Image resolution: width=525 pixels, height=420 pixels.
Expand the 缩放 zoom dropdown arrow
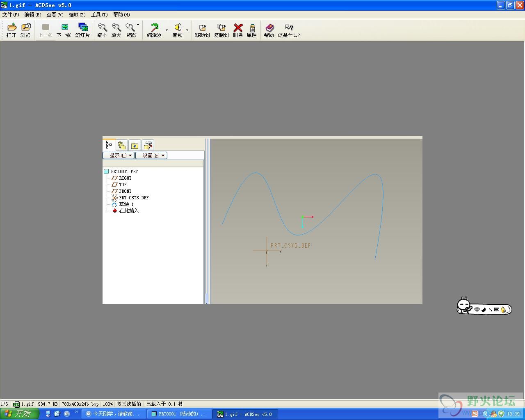138,25
